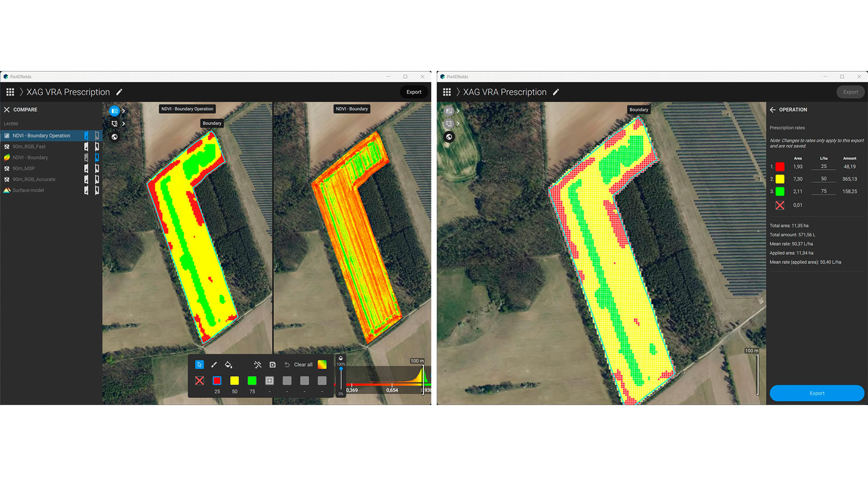868x488 pixels.
Task: Show 90m_RGB_Fast layer in right comparison pane
Action: (97, 146)
